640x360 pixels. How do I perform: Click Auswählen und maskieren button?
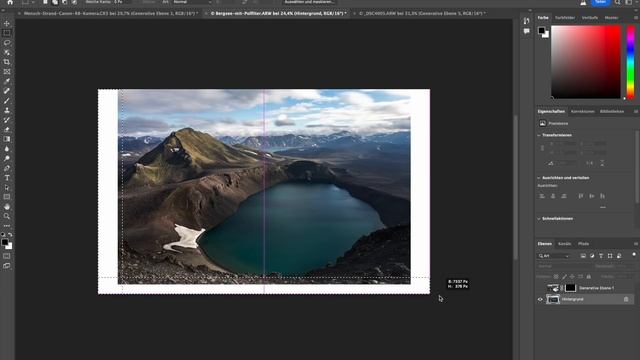309,2
